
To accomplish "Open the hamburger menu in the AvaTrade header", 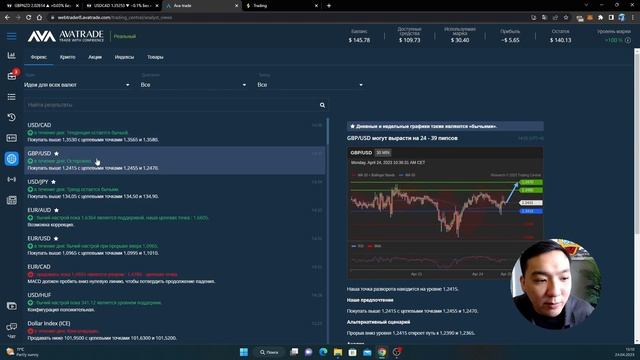I will pos(11,36).
